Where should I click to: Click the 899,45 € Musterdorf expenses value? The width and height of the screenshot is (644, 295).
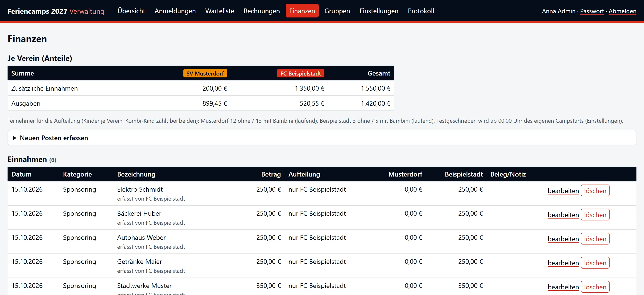(x=215, y=103)
